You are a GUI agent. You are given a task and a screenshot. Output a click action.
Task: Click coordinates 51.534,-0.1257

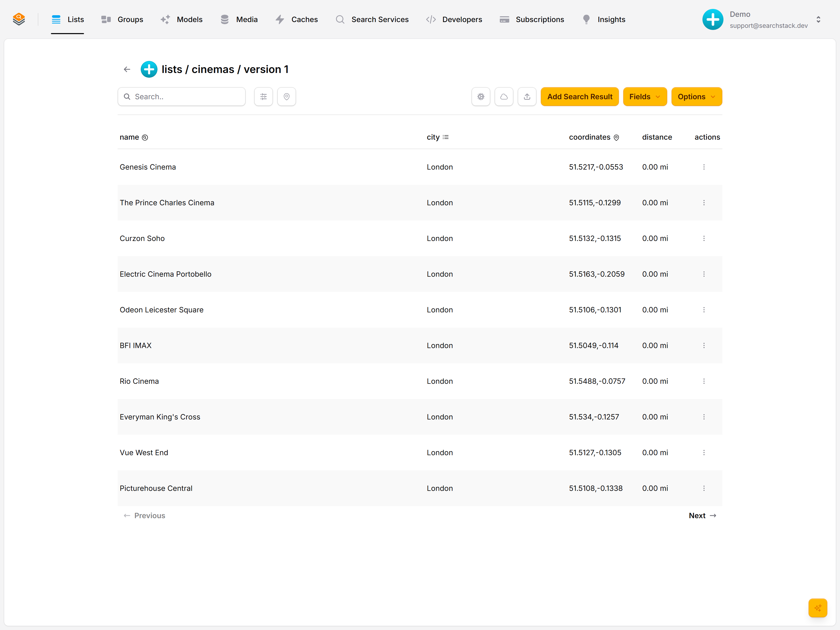pyautogui.click(x=594, y=417)
